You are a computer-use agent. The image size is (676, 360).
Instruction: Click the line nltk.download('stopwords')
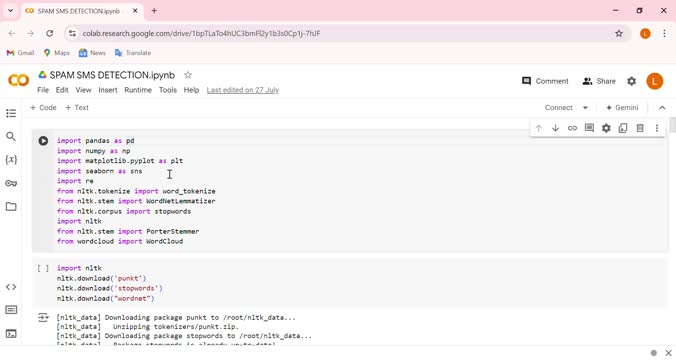(x=110, y=288)
